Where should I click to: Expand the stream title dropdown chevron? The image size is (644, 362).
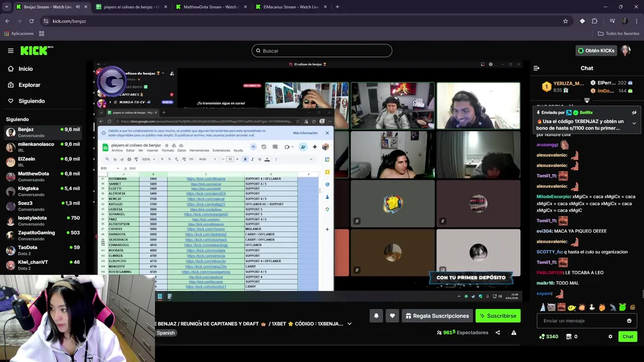point(349,324)
